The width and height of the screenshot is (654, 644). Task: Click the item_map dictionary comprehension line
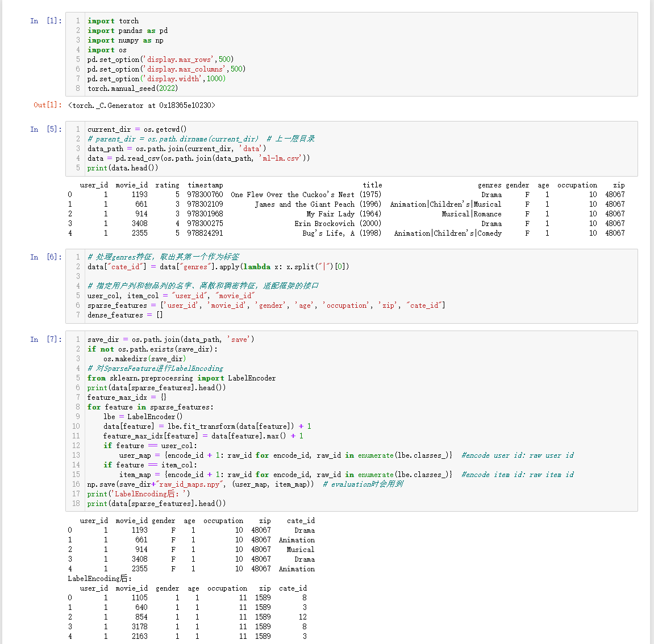point(347,474)
